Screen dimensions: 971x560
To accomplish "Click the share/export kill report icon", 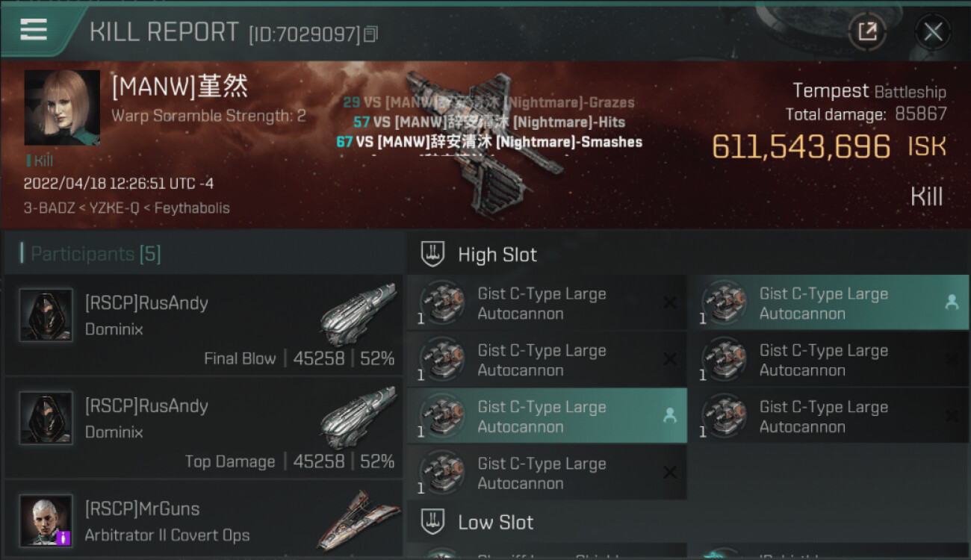I will point(867,32).
